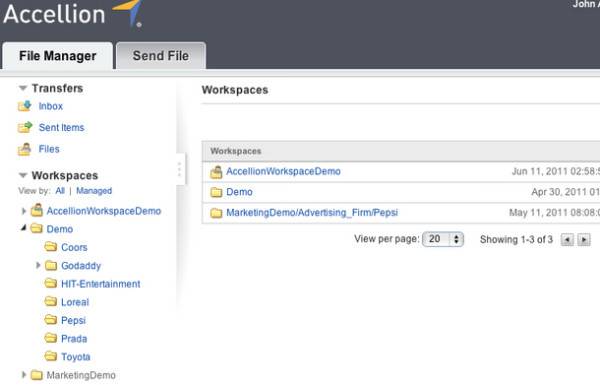Open the Prada folder
The height and width of the screenshot is (385, 600).
point(74,339)
